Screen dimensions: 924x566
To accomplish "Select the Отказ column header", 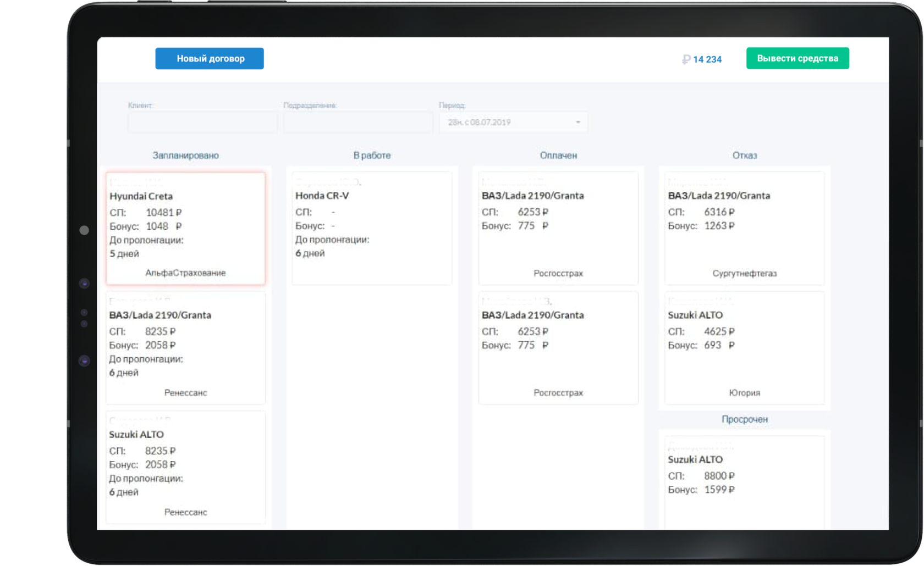I will pyautogui.click(x=745, y=156).
